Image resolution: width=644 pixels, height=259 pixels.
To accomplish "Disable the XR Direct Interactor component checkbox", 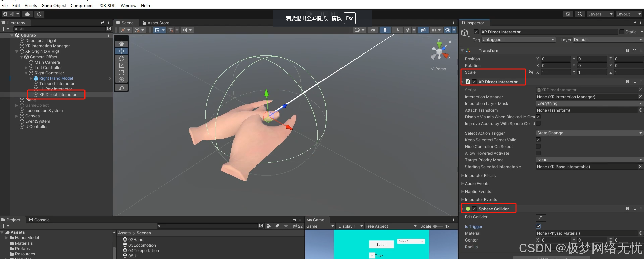I will pos(474,82).
